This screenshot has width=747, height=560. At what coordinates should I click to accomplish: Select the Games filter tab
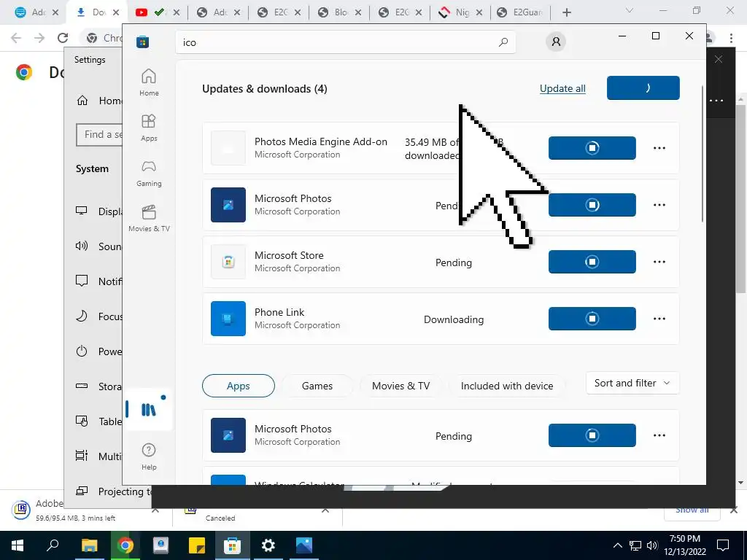click(317, 386)
